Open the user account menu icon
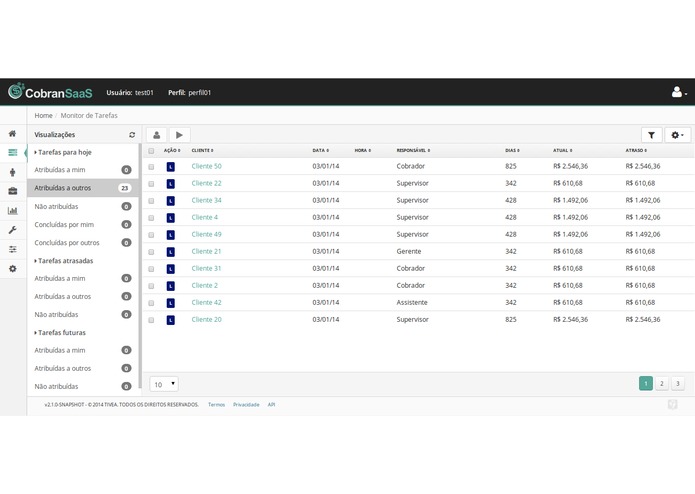 pos(679,92)
